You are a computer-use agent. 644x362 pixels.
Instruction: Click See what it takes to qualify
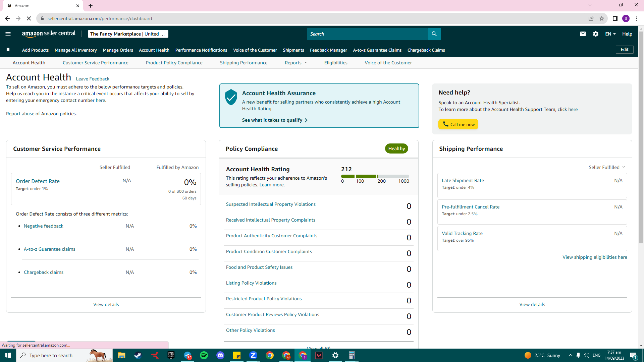(x=275, y=120)
